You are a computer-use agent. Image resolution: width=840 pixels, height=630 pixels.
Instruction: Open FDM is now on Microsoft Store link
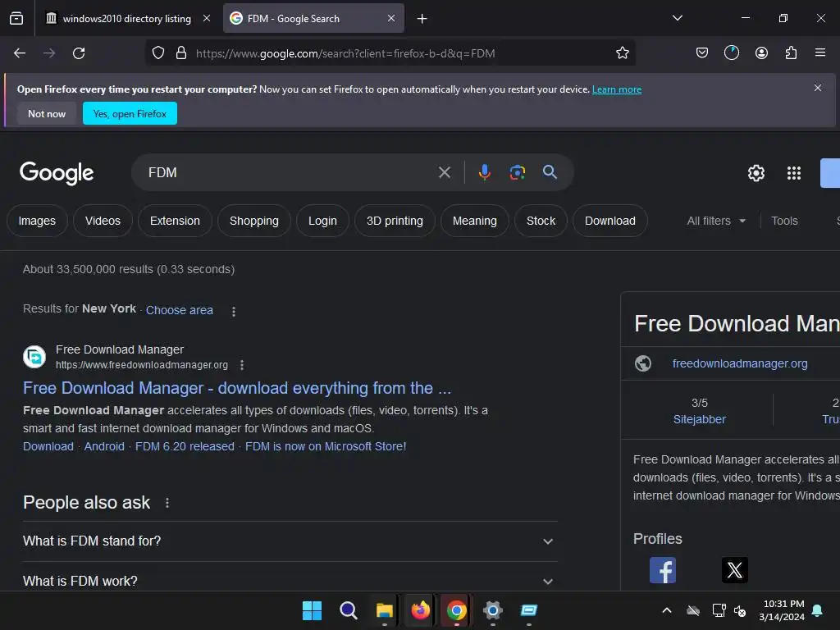point(326,446)
